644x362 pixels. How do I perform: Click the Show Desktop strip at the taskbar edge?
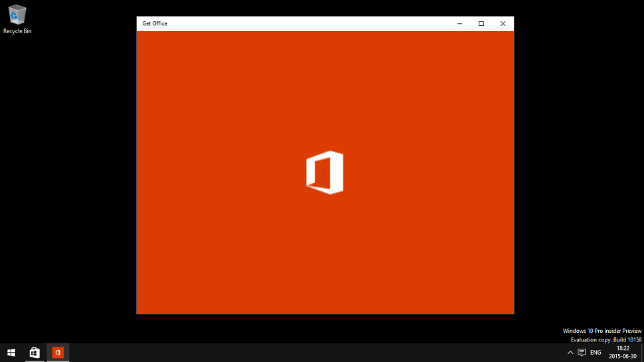click(642, 352)
